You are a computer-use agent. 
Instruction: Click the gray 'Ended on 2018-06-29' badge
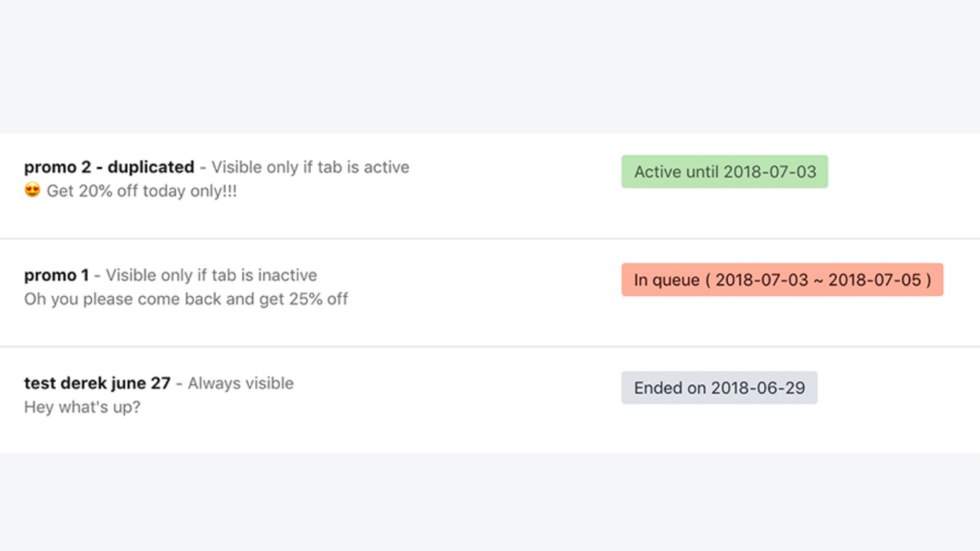tap(720, 387)
